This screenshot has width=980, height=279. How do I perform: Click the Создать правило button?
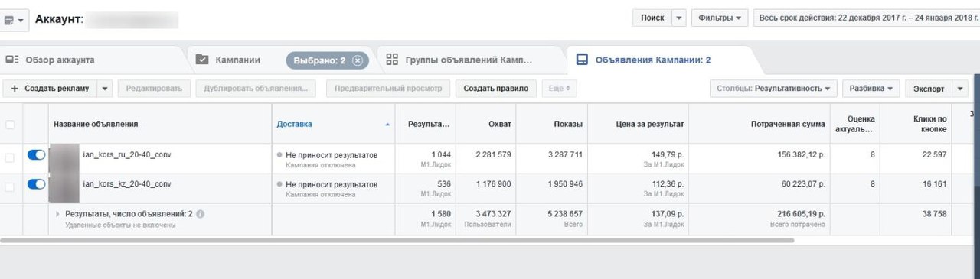[495, 89]
